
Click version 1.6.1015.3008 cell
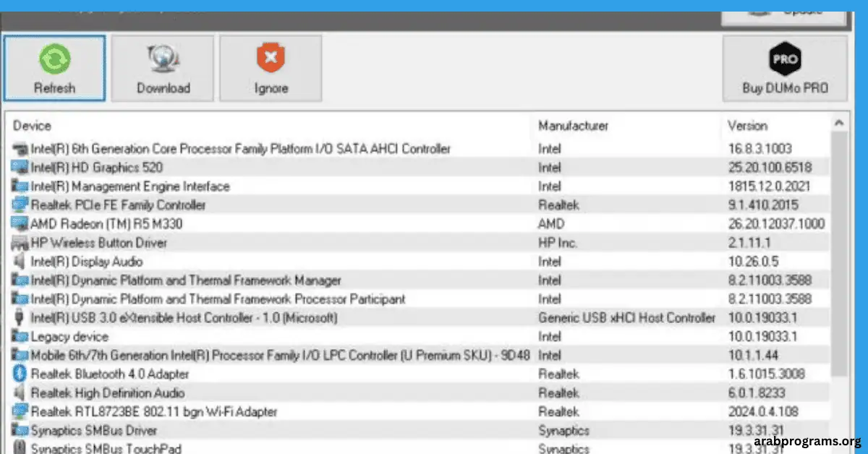767,374
